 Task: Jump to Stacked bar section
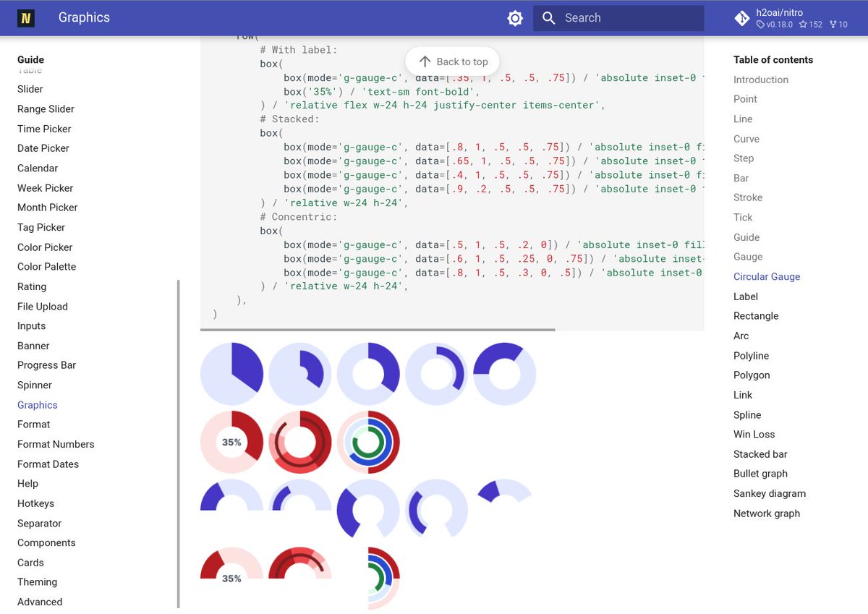(760, 454)
